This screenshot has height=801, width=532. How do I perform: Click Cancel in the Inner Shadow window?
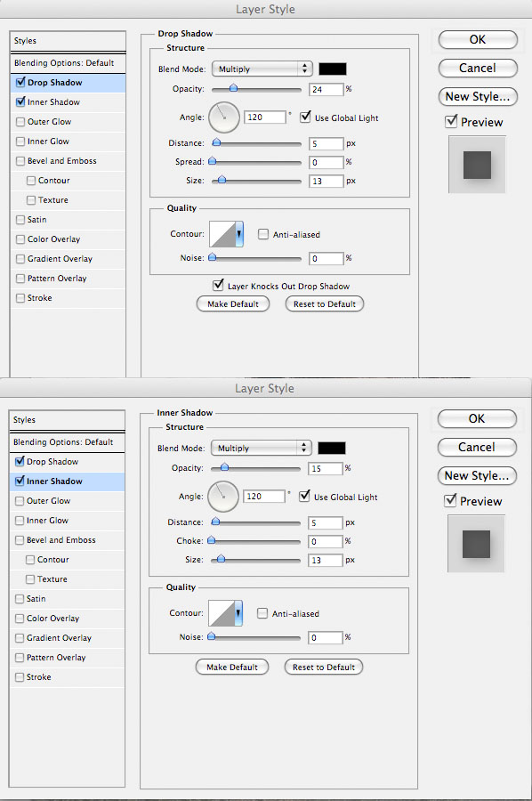476,447
